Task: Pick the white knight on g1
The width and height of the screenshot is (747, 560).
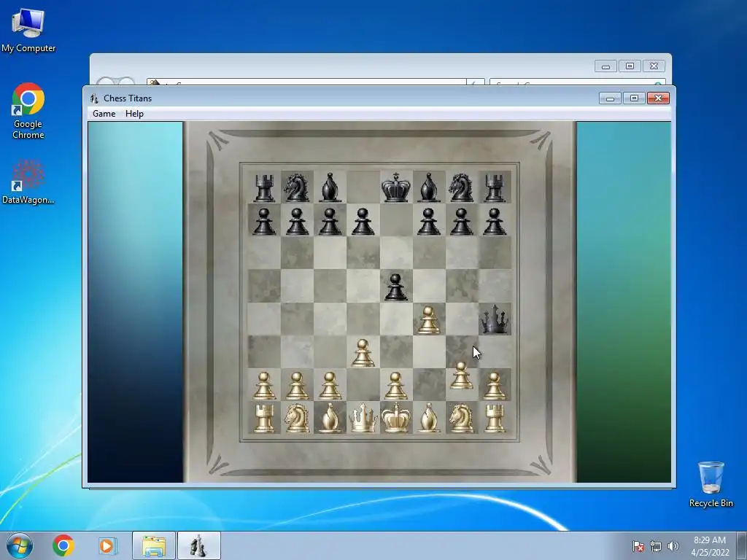Action: [x=461, y=418]
